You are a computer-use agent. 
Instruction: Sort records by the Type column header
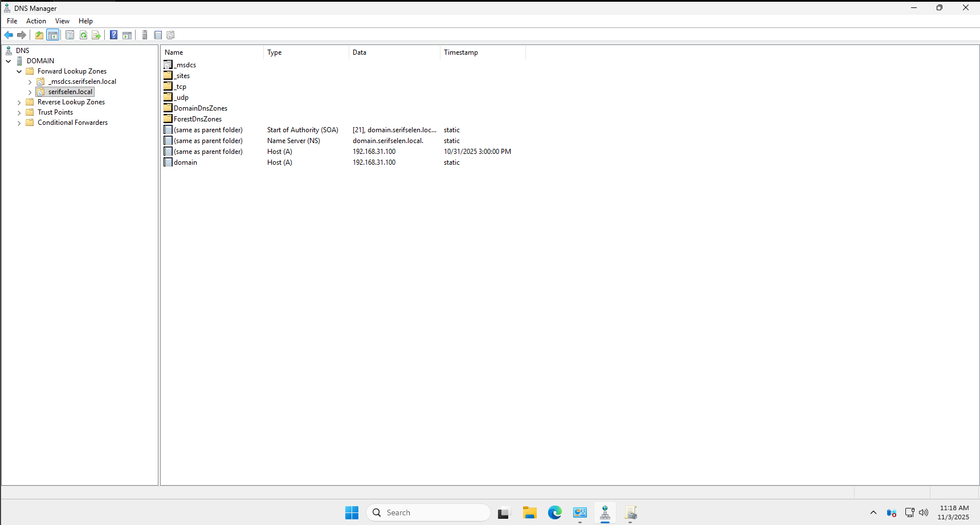point(275,52)
